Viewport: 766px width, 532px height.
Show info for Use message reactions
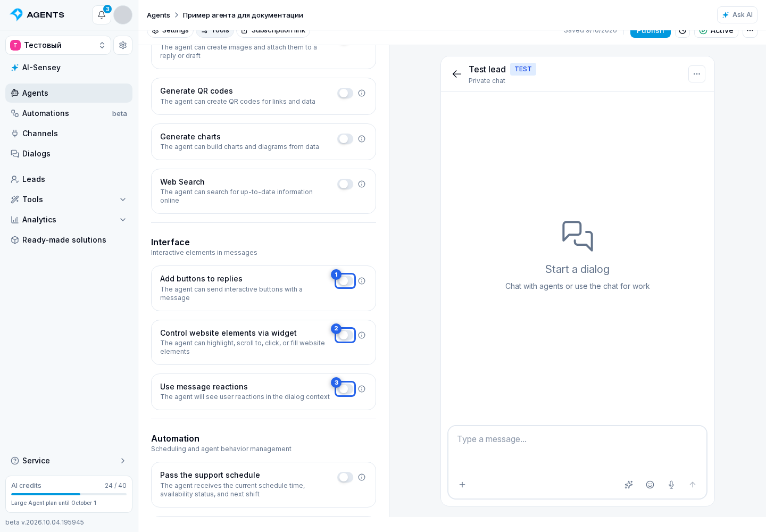pos(362,389)
